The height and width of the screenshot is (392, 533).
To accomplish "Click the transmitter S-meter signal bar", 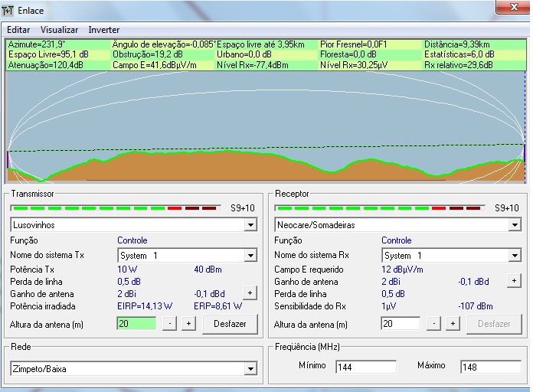I will pyautogui.click(x=115, y=208).
